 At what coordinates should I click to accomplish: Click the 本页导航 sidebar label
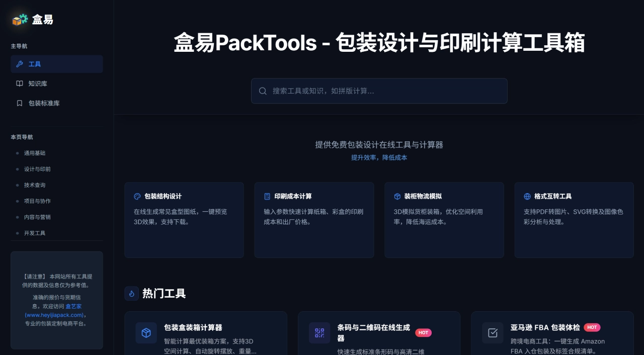pyautogui.click(x=22, y=137)
